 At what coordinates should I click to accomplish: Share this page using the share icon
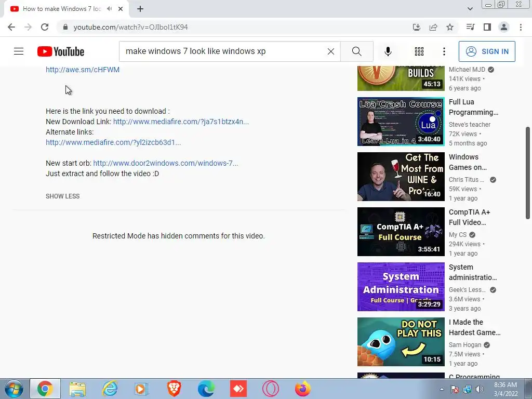click(x=433, y=27)
